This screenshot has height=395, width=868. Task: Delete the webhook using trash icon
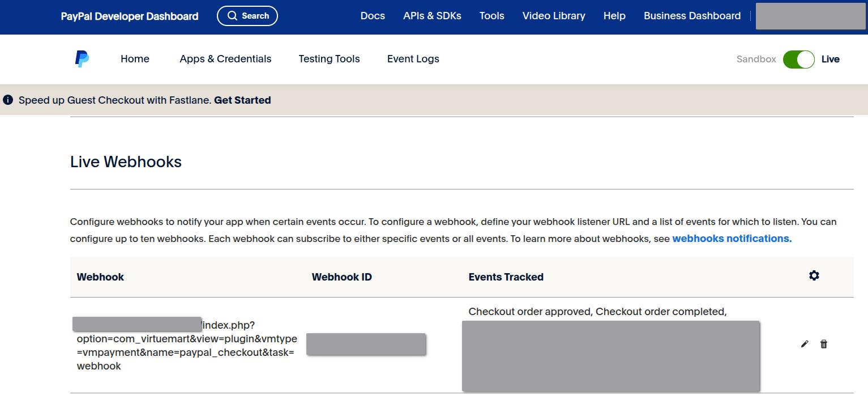824,344
